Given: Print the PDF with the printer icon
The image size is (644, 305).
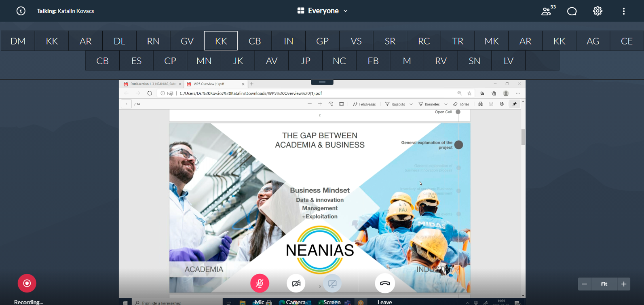Looking at the screenshot, I should 480,104.
